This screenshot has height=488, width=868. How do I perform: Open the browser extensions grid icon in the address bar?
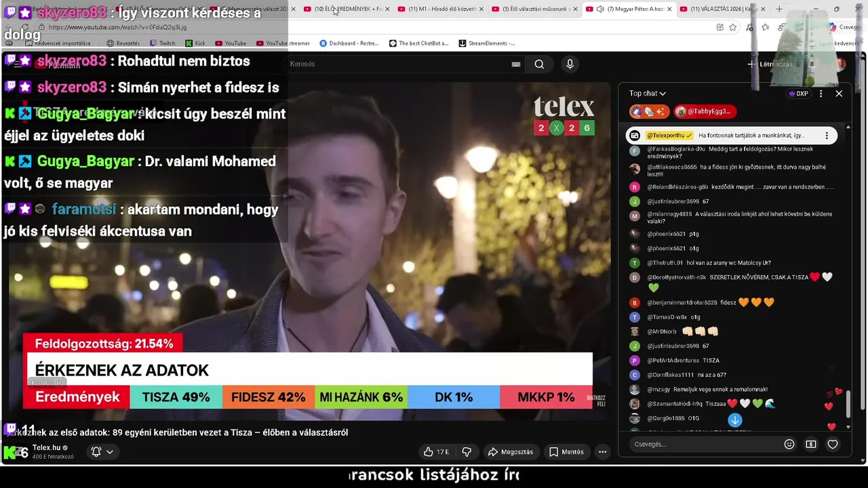(719, 27)
